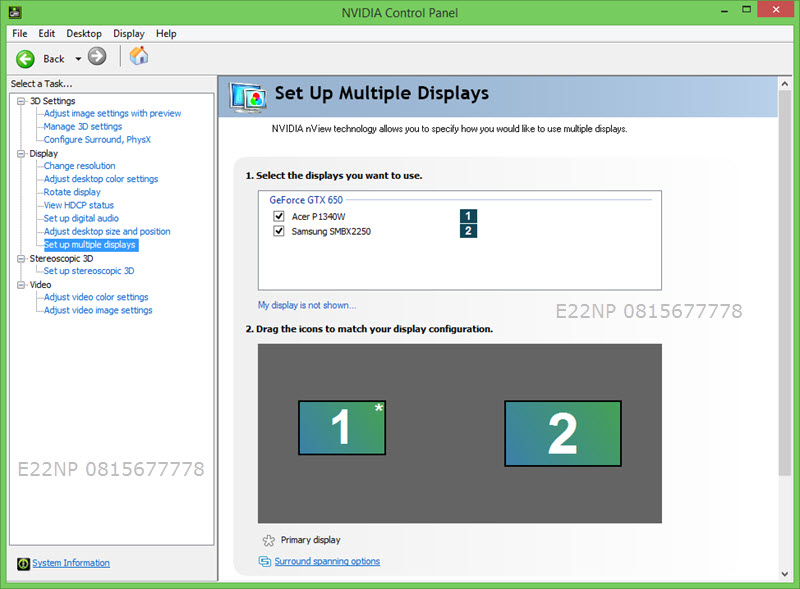Click the Samsung SMBX2250 display name
This screenshot has height=589, width=800.
point(331,232)
